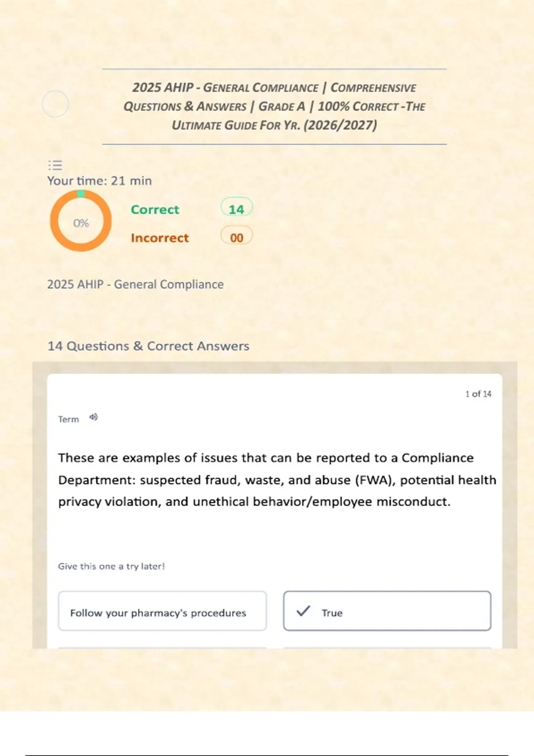The height and width of the screenshot is (756, 534).
Task: Click the "2025 AHIP - General Compliance" subtitle
Action: 135,284
